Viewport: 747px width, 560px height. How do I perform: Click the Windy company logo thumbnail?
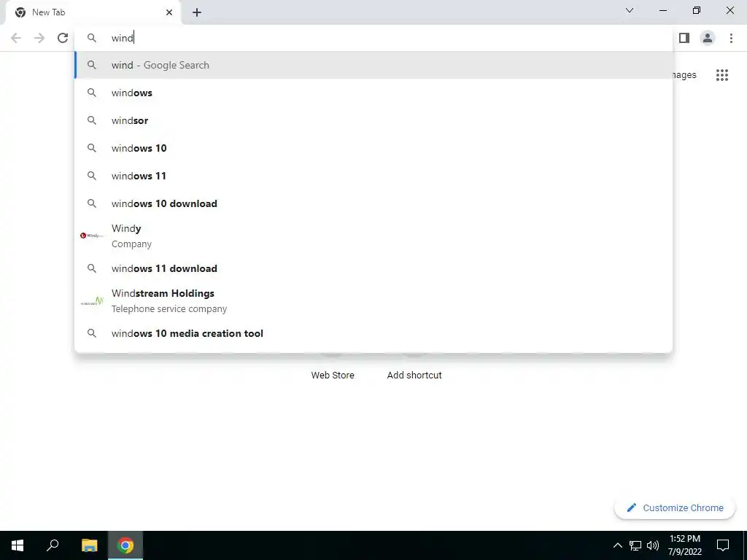pyautogui.click(x=91, y=236)
